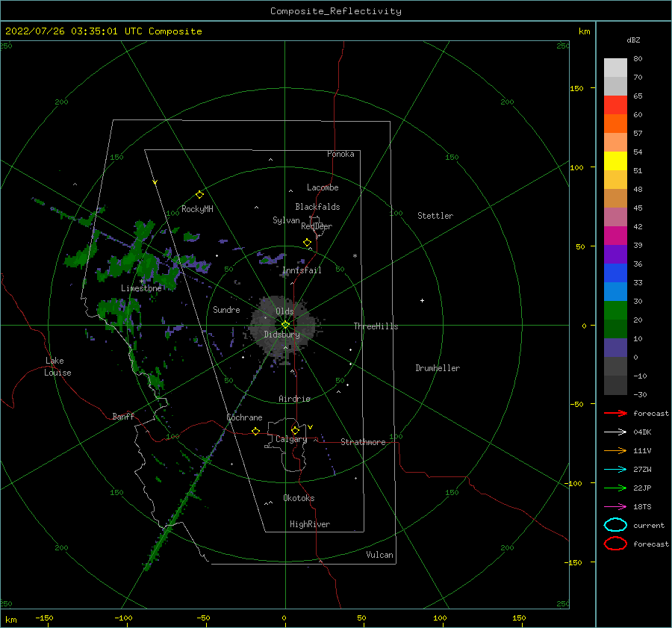Click the Didsbury label
This screenshot has width=672, height=628.
281,335
